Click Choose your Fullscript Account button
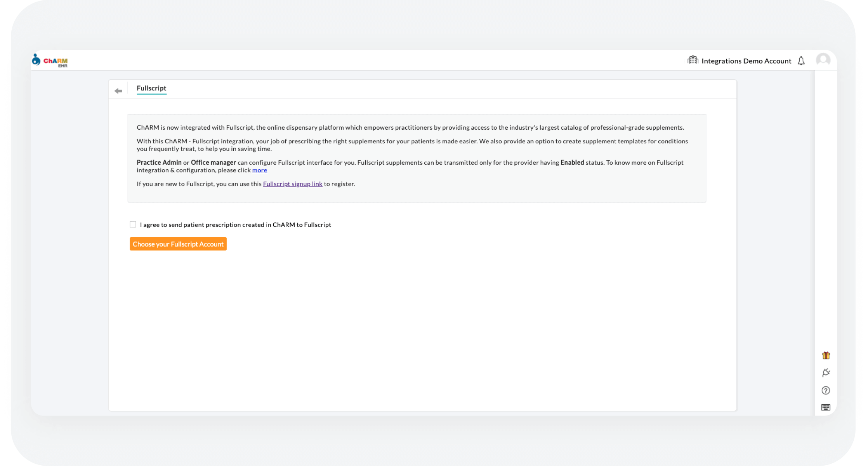This screenshot has height=466, width=868. pos(178,244)
